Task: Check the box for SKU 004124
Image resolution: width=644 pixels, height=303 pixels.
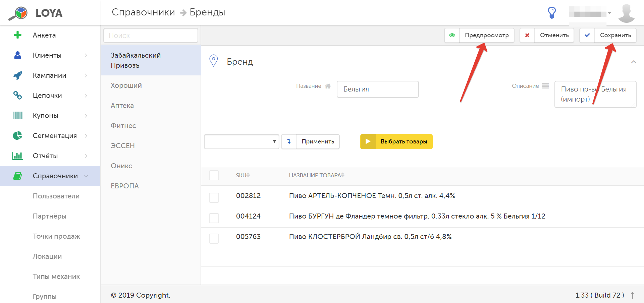Action: 214,218
